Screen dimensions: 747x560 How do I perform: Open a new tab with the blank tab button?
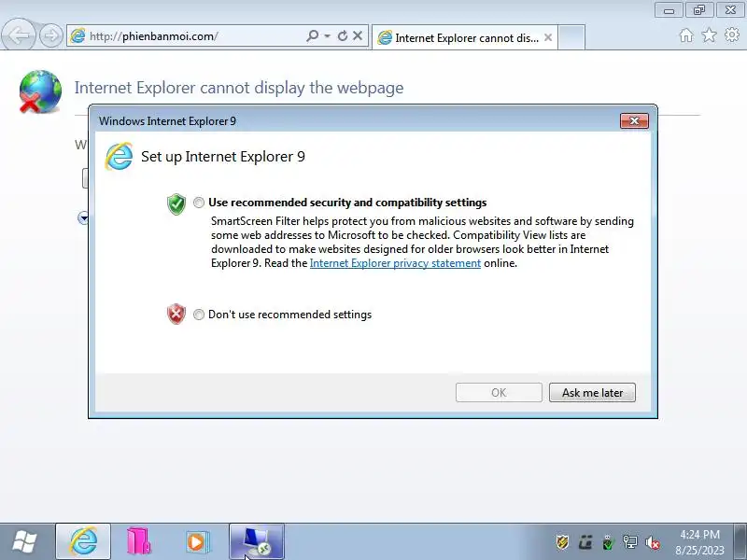click(571, 37)
